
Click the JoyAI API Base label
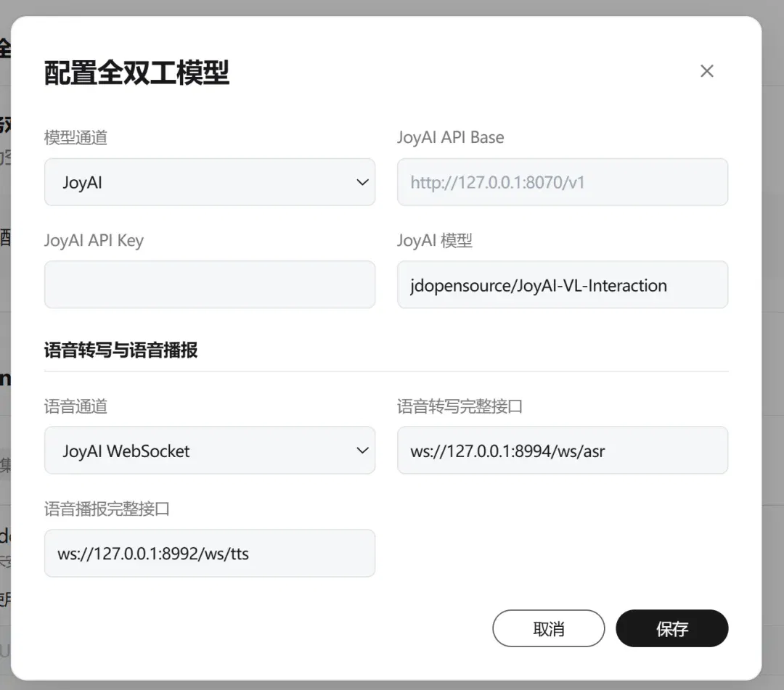coord(451,137)
